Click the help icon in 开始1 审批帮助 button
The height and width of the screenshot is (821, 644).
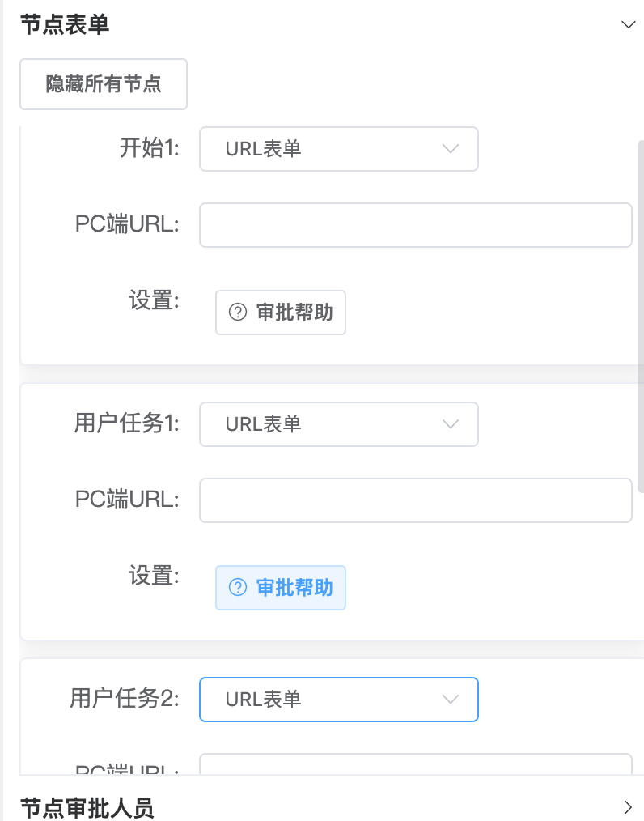tap(238, 312)
